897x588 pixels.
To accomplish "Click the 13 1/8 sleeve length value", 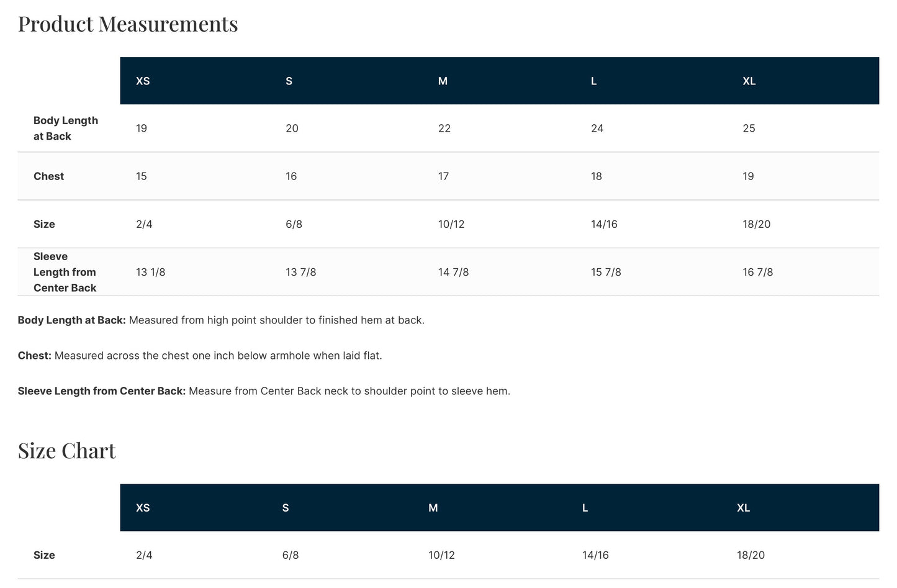I will click(x=151, y=272).
